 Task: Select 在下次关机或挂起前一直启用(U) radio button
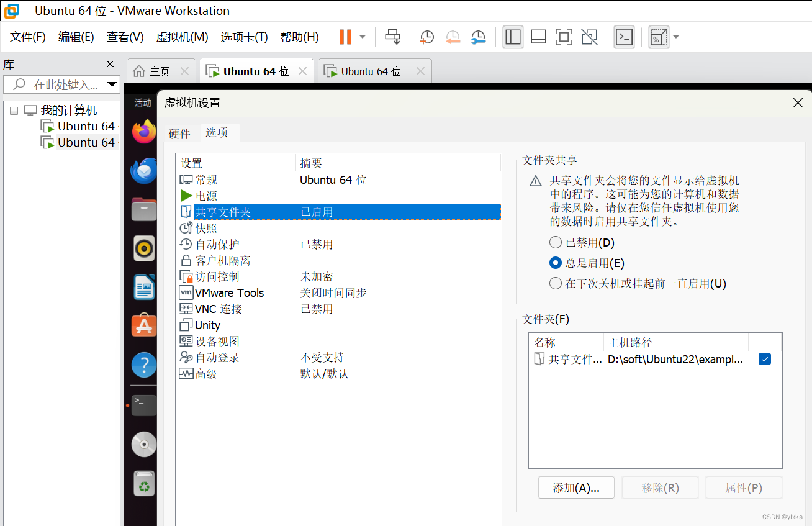[x=556, y=283]
